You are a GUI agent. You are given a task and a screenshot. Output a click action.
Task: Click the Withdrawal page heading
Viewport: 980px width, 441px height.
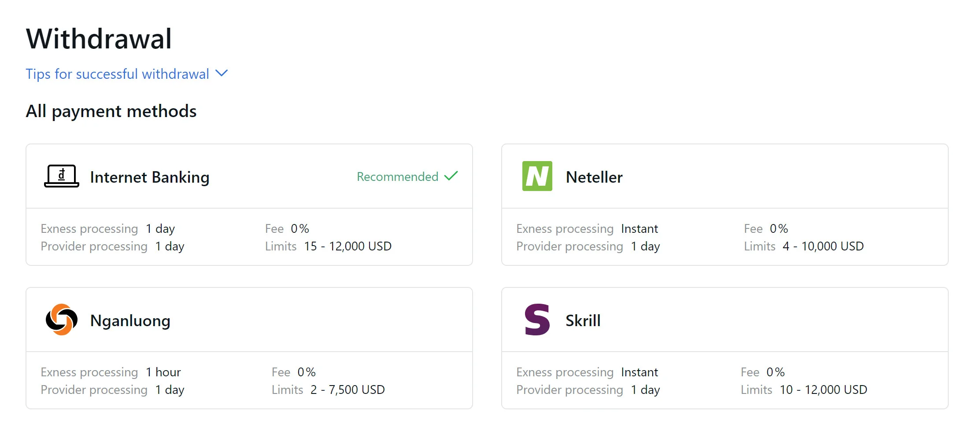click(99, 39)
